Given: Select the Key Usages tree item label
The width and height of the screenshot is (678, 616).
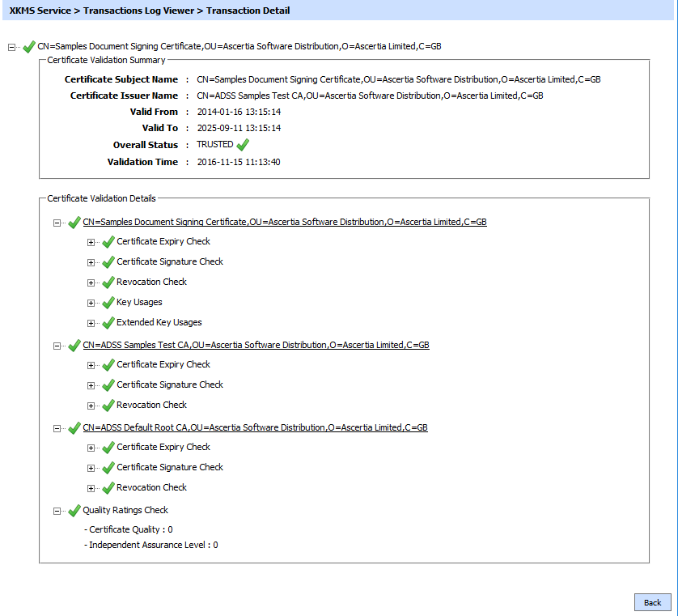Looking at the screenshot, I should [x=139, y=303].
